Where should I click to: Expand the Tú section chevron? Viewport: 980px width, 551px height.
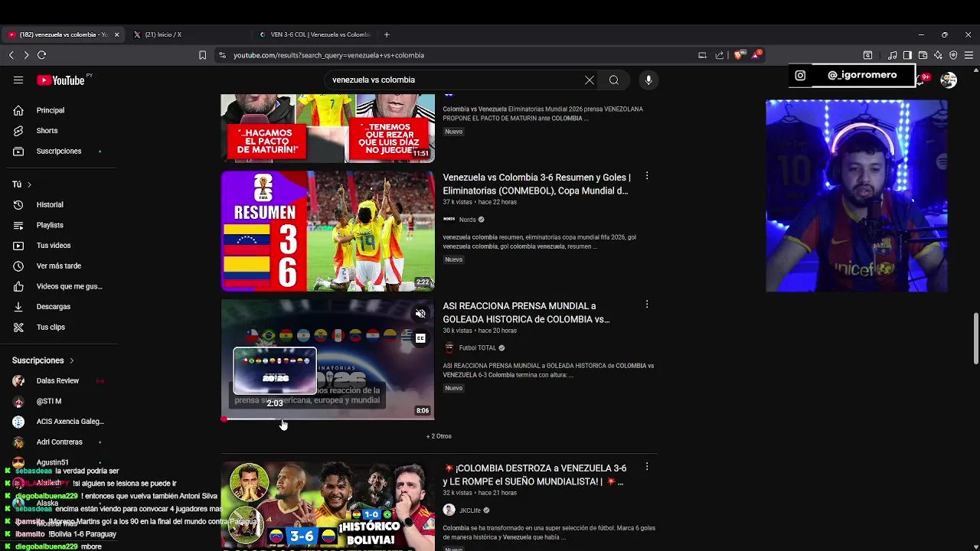tap(29, 184)
